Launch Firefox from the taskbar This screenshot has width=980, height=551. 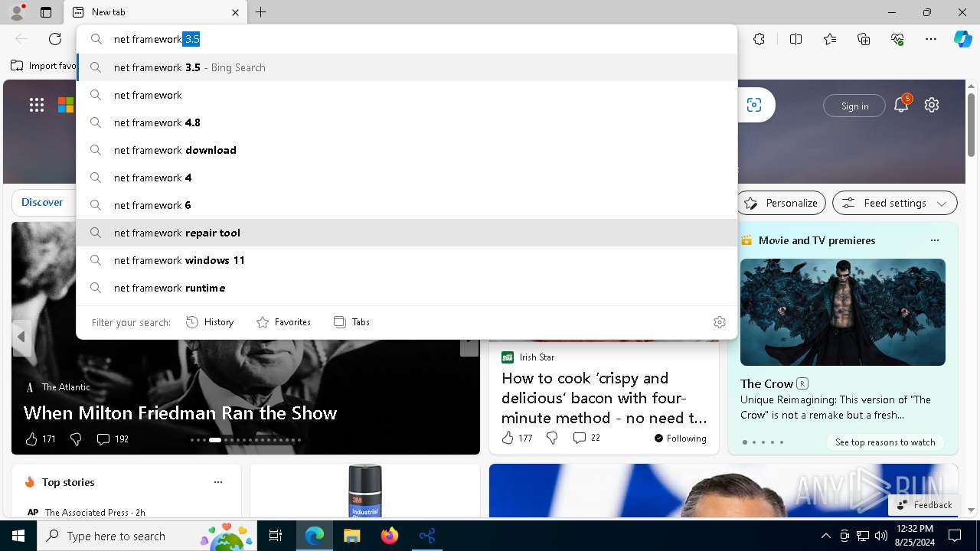click(389, 536)
